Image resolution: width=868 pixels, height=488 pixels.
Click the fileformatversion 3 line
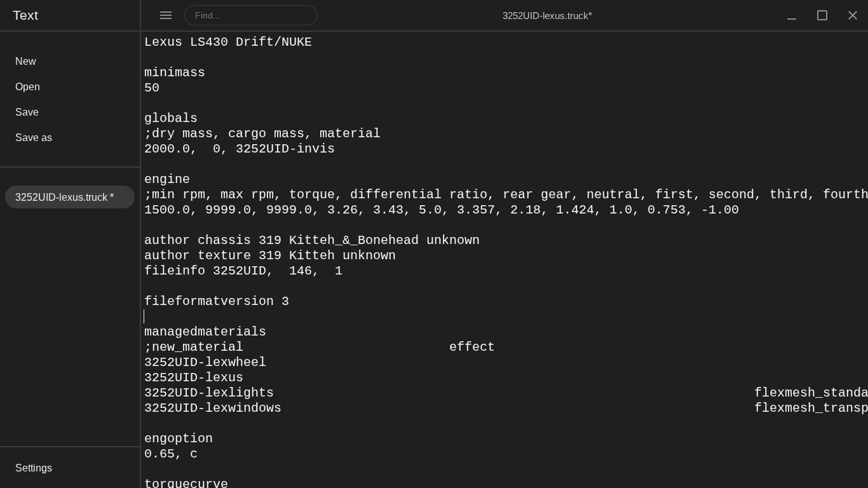tap(217, 301)
